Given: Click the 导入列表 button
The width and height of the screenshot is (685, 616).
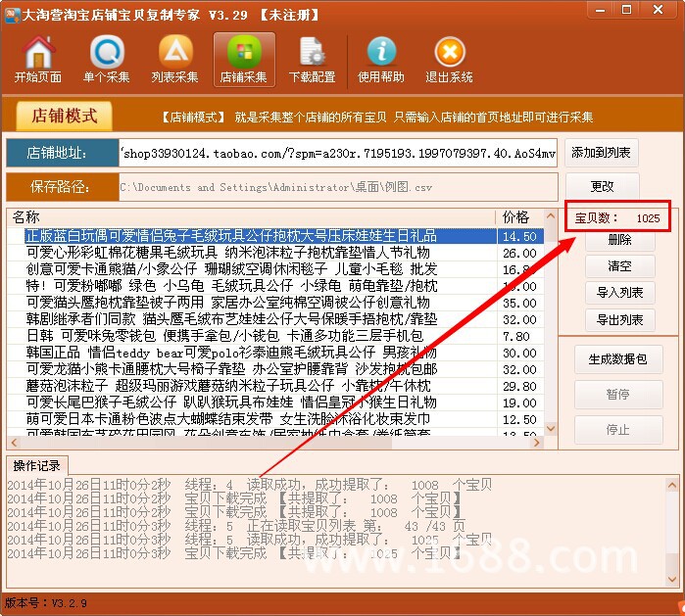Looking at the screenshot, I should [619, 293].
